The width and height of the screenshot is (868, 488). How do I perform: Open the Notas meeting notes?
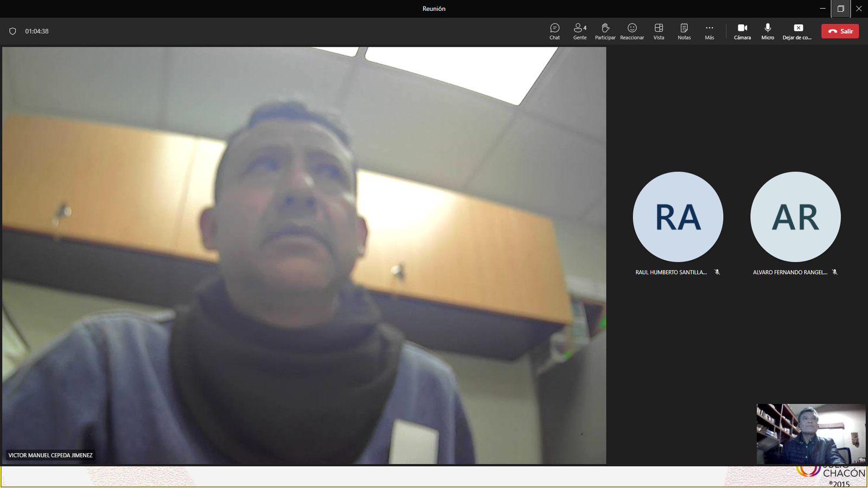684,31
